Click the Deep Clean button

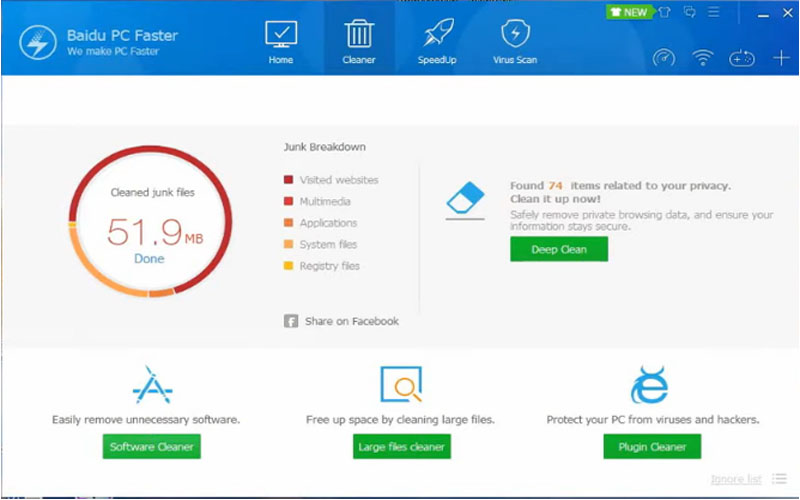tap(559, 249)
